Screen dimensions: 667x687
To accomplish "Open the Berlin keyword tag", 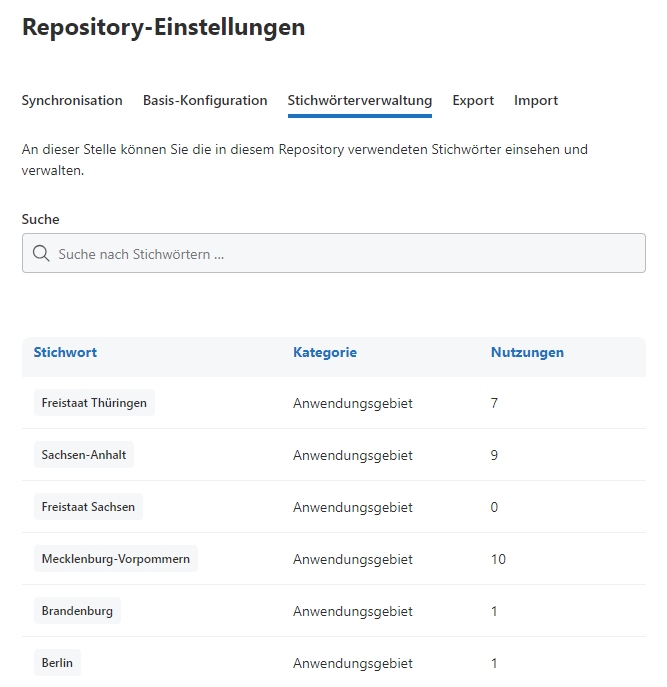I will coord(58,663).
